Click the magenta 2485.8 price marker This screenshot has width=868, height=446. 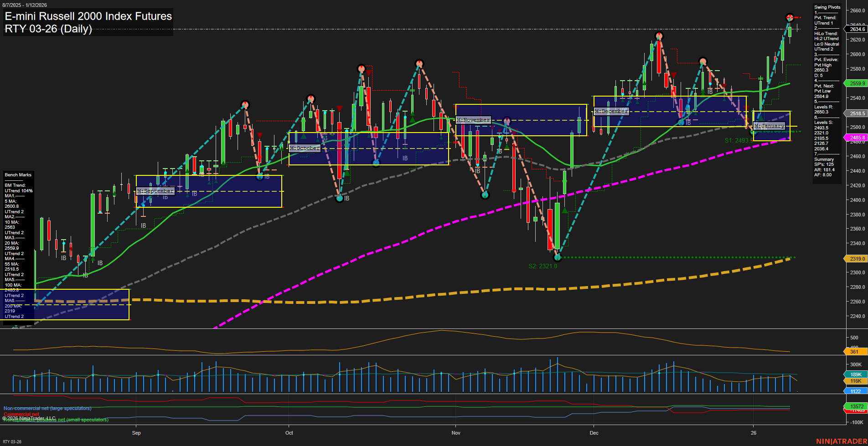pyautogui.click(x=856, y=137)
